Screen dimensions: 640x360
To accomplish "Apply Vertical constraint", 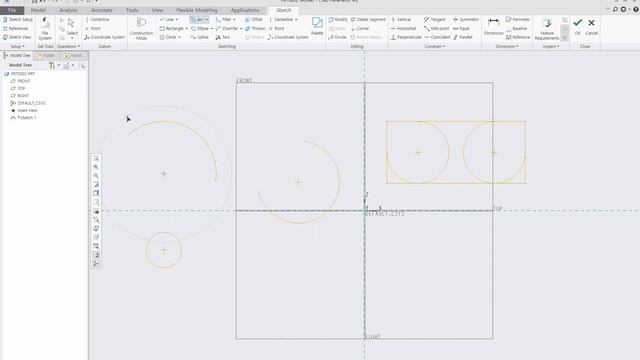I will tap(401, 19).
